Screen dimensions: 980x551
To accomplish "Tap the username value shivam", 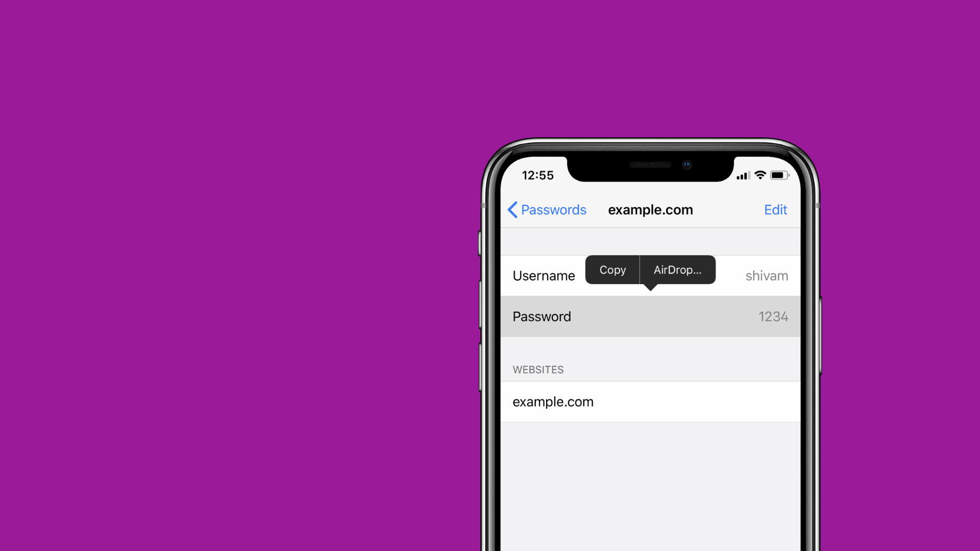I will (x=767, y=276).
